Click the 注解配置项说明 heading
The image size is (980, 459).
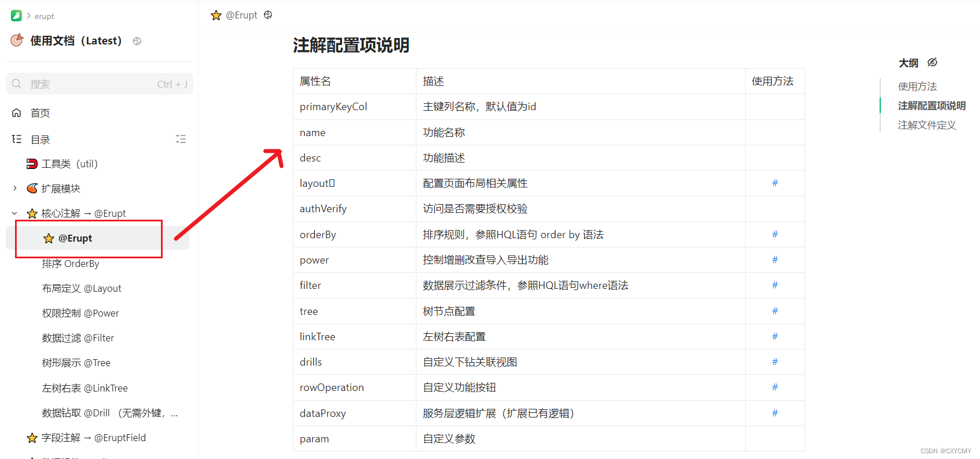pos(351,45)
